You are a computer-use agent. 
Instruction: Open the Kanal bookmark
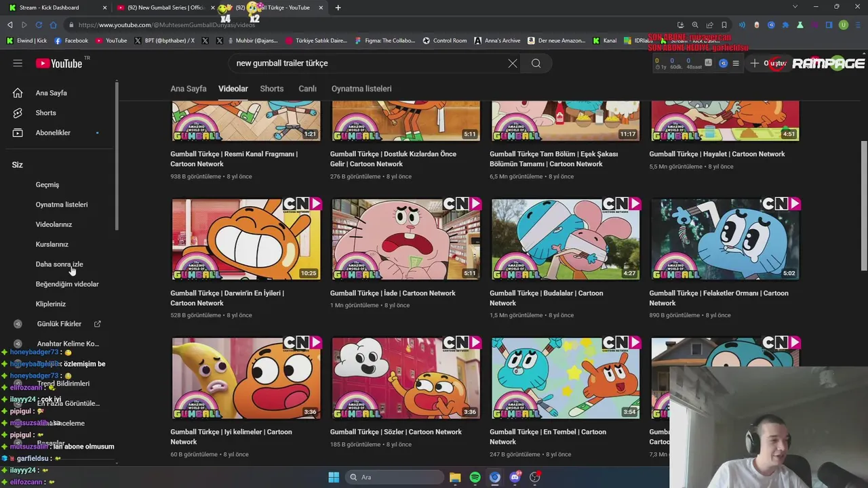tap(605, 41)
